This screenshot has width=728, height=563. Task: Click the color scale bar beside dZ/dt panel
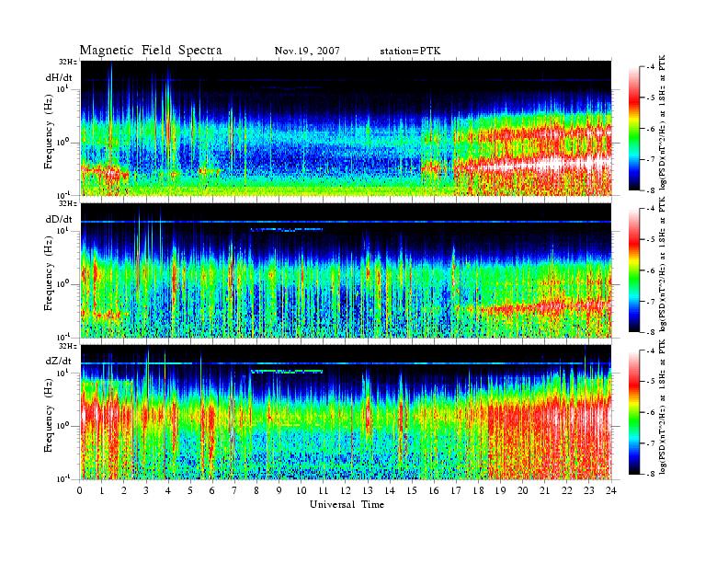pyautogui.click(x=634, y=412)
